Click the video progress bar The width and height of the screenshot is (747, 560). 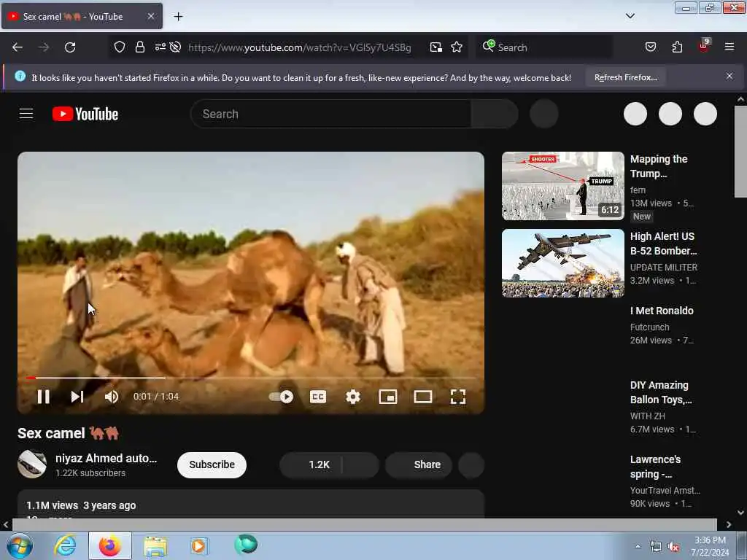coord(251,378)
